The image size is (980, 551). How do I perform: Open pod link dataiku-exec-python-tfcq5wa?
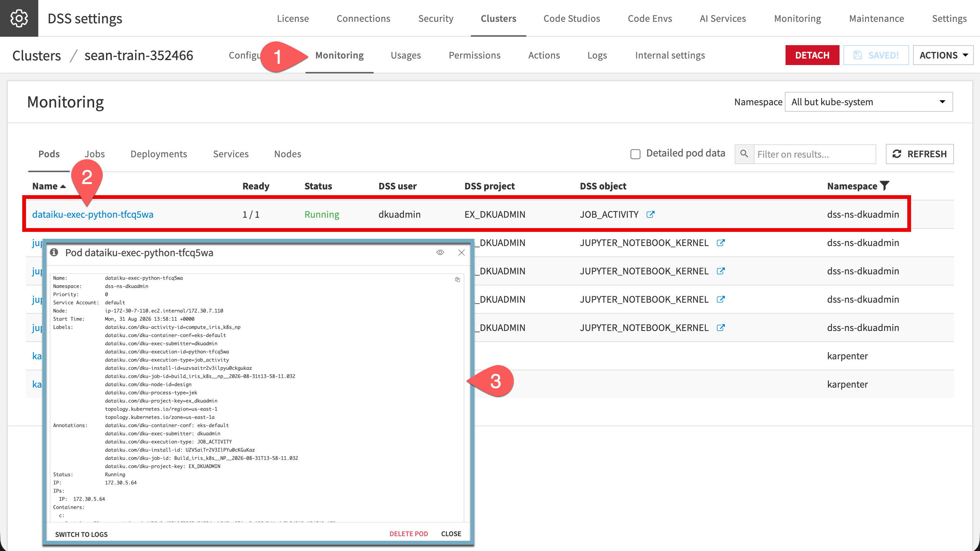[x=93, y=214]
